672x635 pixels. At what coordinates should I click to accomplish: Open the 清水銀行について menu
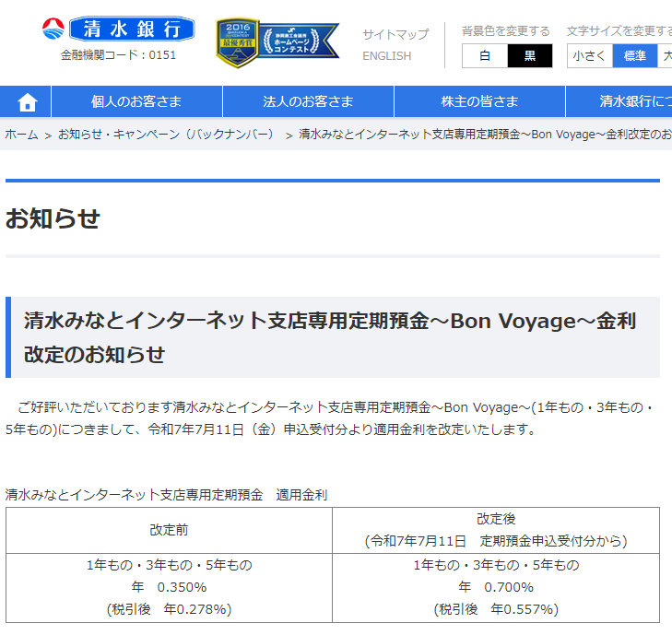[619, 101]
